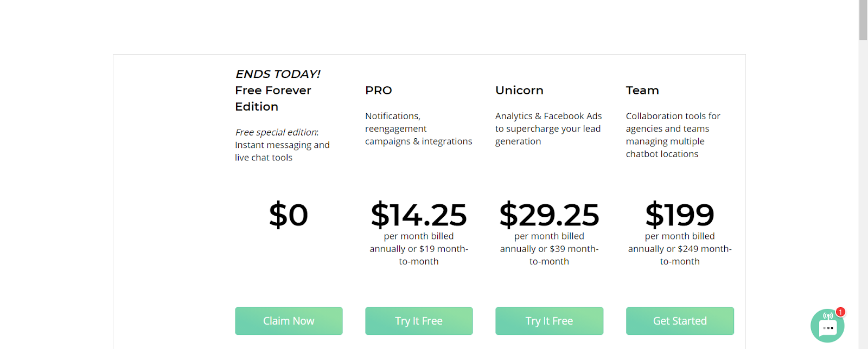Screen dimensions: 868x349
Task: Click the $249 month-to-month billing note
Action: 680,249
